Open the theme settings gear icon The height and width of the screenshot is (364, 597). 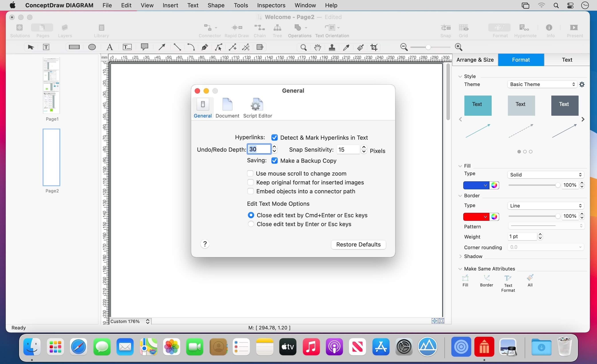[582, 84]
